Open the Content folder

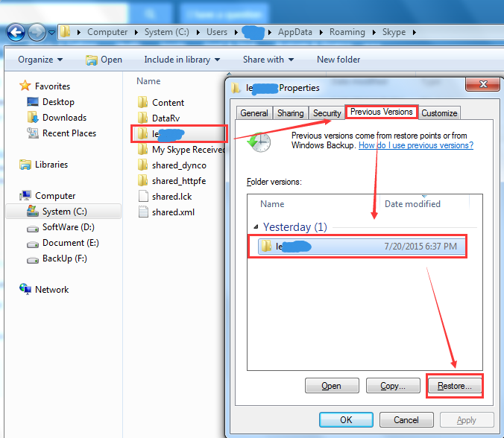(168, 103)
